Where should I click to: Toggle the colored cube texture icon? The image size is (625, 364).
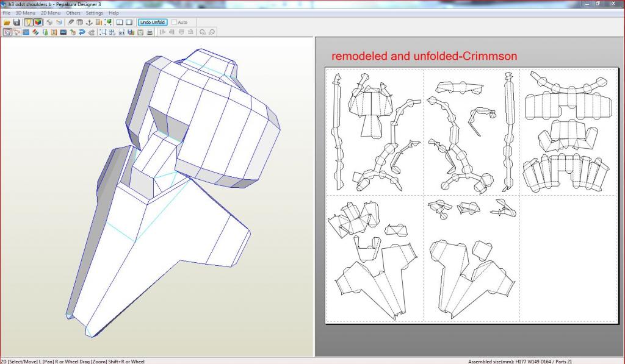coord(38,23)
